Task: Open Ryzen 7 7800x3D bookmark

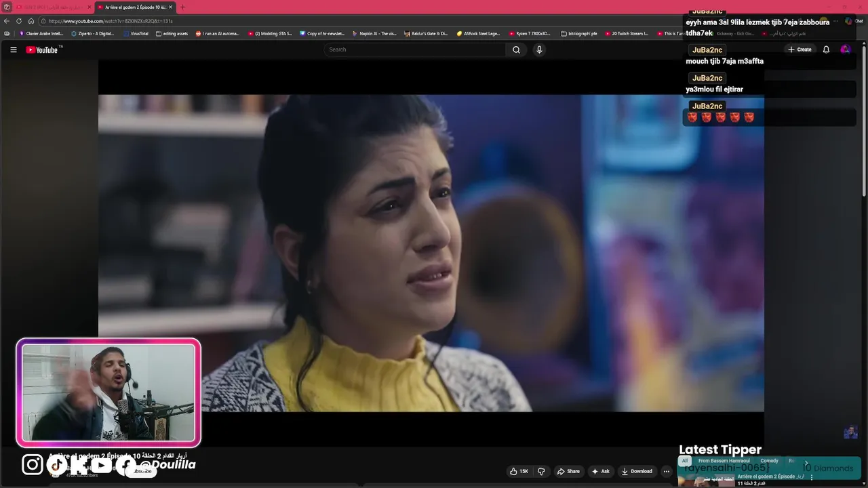Action: tap(530, 33)
